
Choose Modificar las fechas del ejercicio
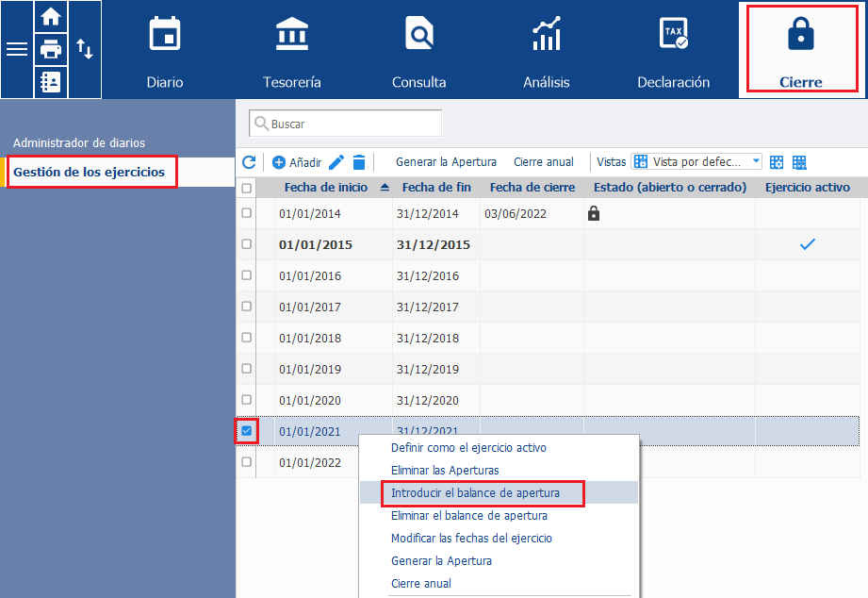(x=471, y=539)
